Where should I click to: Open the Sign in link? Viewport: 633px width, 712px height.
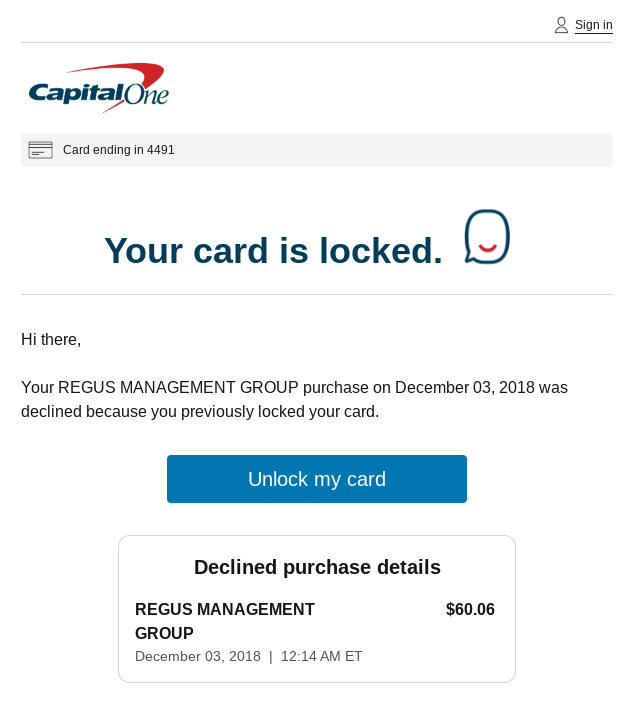pos(593,25)
